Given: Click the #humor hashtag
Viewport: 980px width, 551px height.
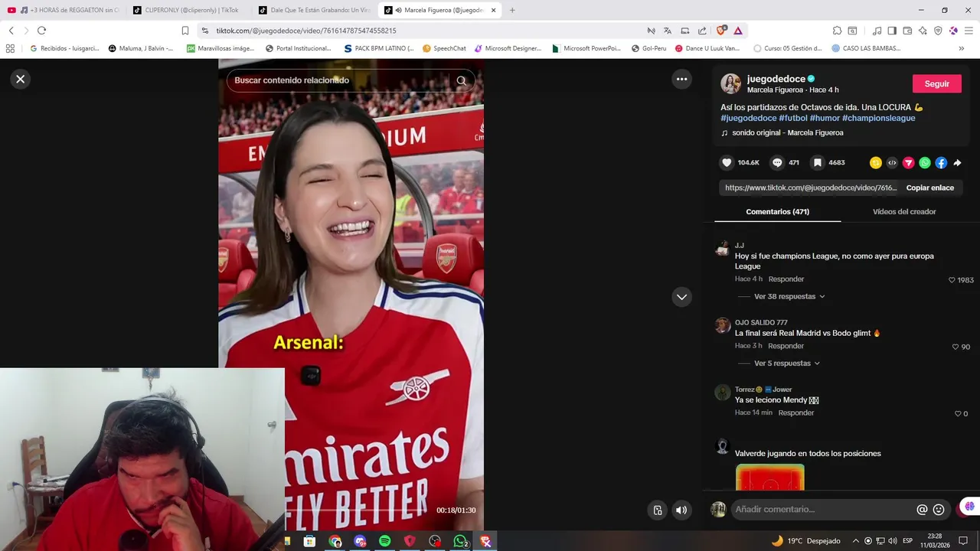Looking at the screenshot, I should click(x=825, y=118).
